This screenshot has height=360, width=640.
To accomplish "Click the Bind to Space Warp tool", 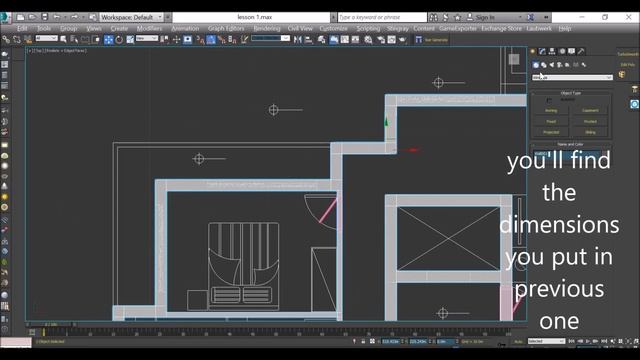I will point(28,39).
